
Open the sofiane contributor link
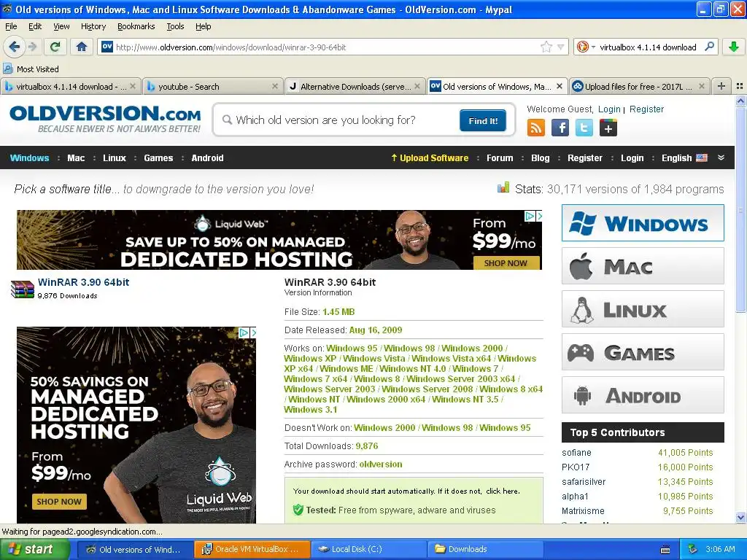(x=576, y=453)
